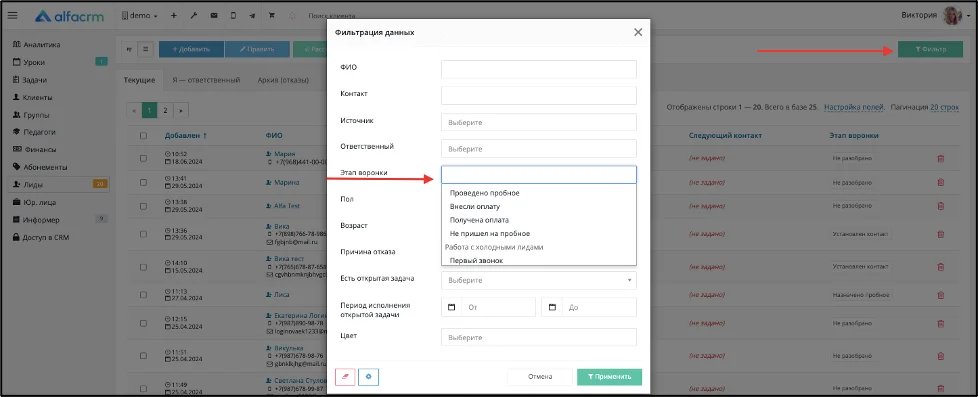Click inside the Контакт input field
The width and height of the screenshot is (979, 397).
pos(539,96)
